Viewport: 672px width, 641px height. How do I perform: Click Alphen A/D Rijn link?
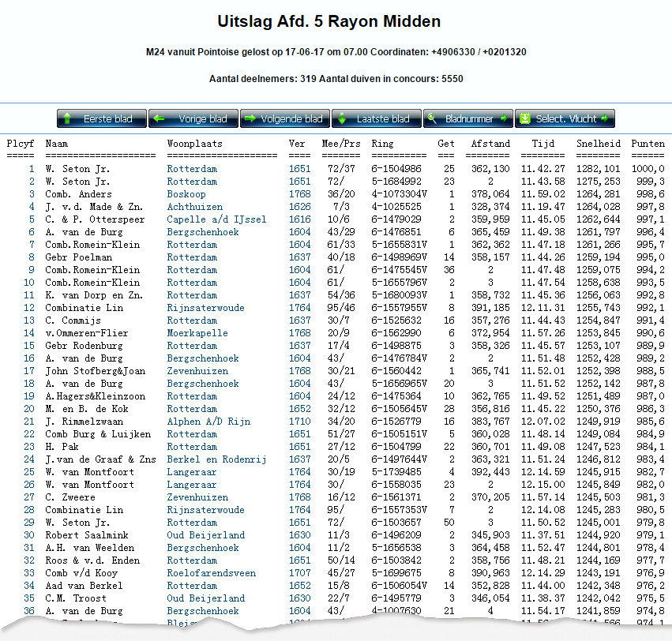[x=208, y=422]
